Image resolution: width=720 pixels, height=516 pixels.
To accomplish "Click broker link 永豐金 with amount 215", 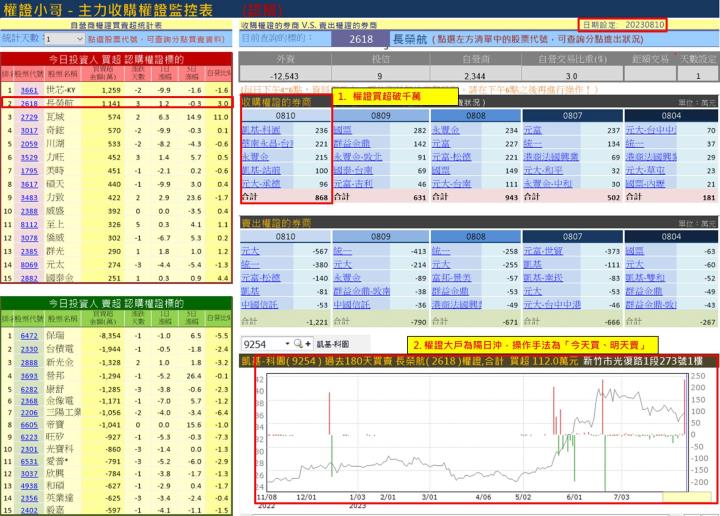I will click(255, 157).
